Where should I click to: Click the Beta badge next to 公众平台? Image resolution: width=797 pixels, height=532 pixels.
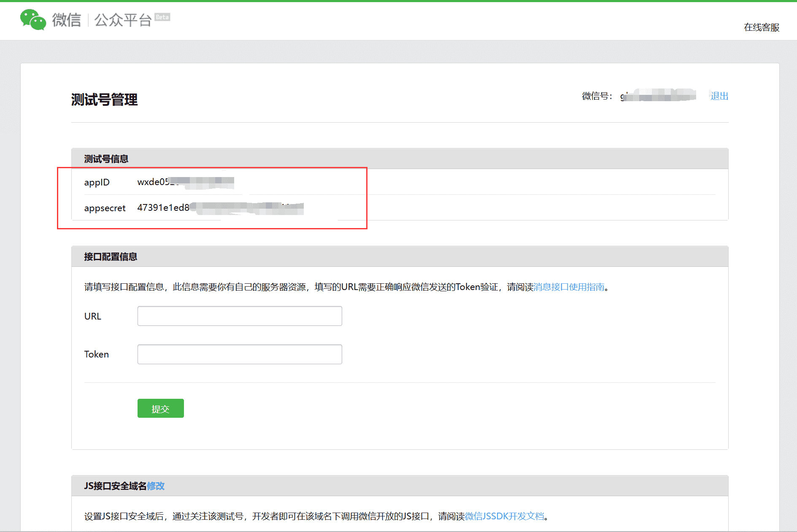(x=162, y=17)
